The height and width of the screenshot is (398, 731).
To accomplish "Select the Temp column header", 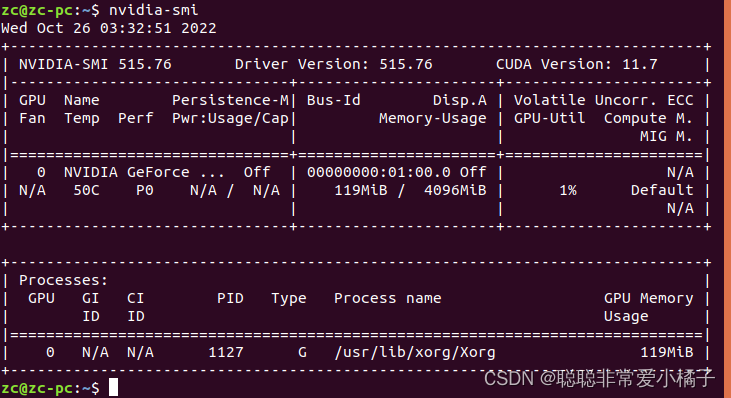I will 82,119.
